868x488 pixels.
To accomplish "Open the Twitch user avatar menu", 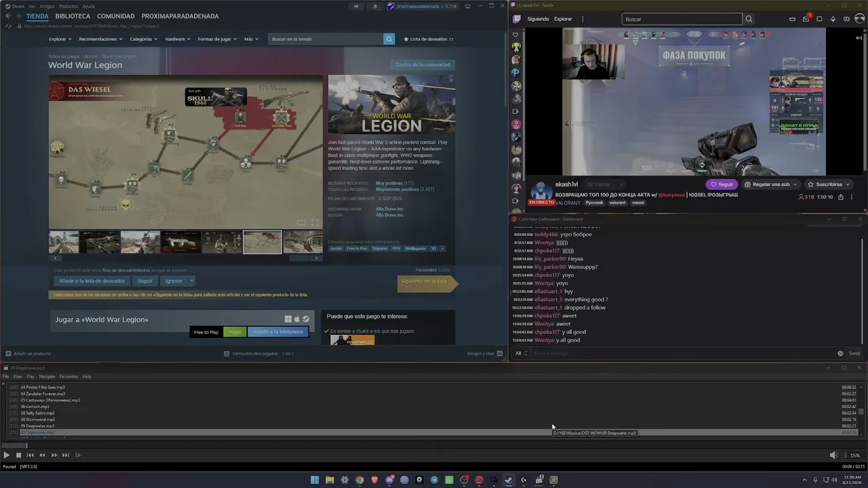I will point(859,19).
